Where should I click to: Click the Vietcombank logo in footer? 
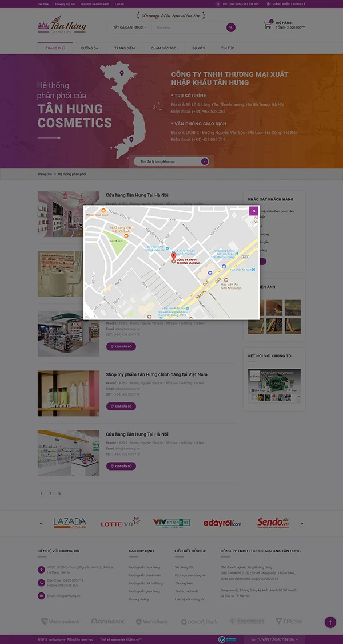[x=61, y=622]
